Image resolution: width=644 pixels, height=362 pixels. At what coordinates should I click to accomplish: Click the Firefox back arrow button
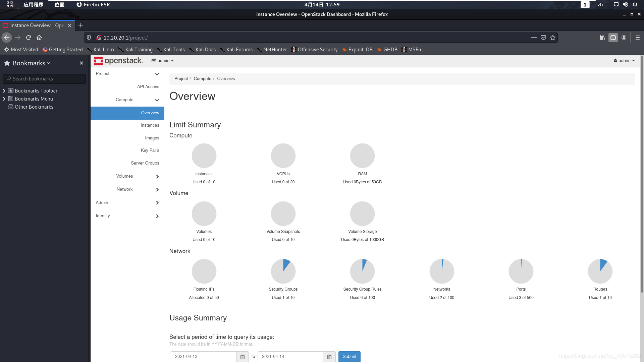[7, 38]
